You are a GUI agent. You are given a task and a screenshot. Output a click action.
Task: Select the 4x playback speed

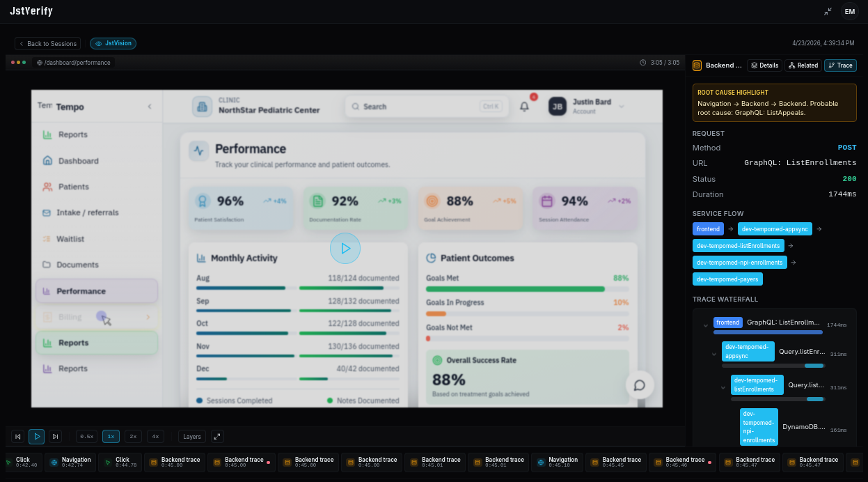[x=156, y=437]
